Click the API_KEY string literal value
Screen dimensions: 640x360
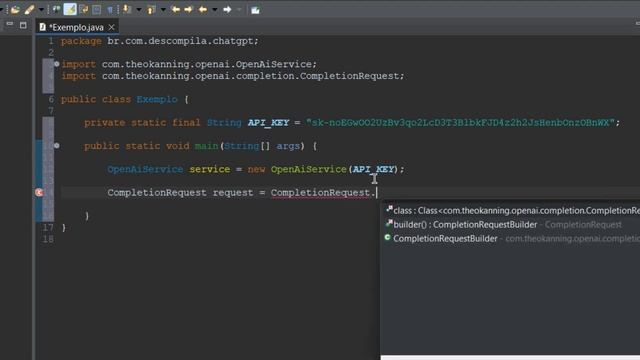460,122
